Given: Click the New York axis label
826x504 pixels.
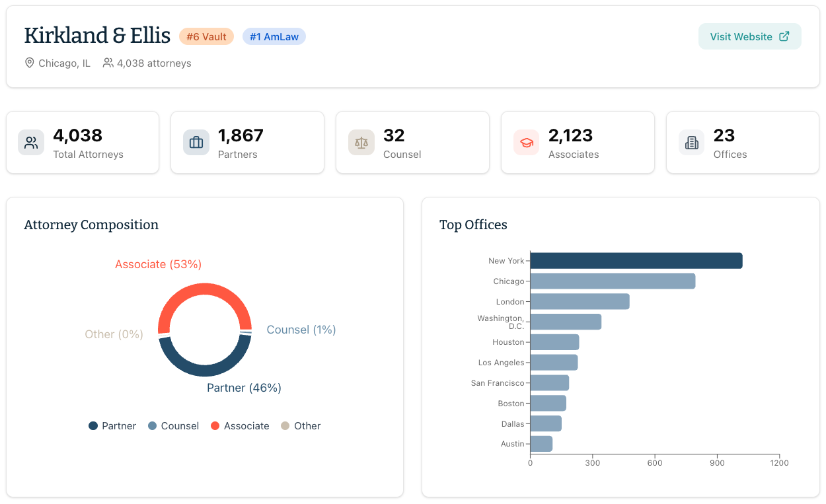Looking at the screenshot, I should tap(506, 261).
